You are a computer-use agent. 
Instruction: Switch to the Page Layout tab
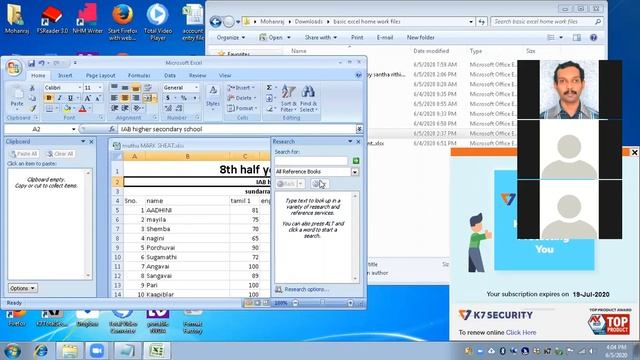tap(100, 76)
